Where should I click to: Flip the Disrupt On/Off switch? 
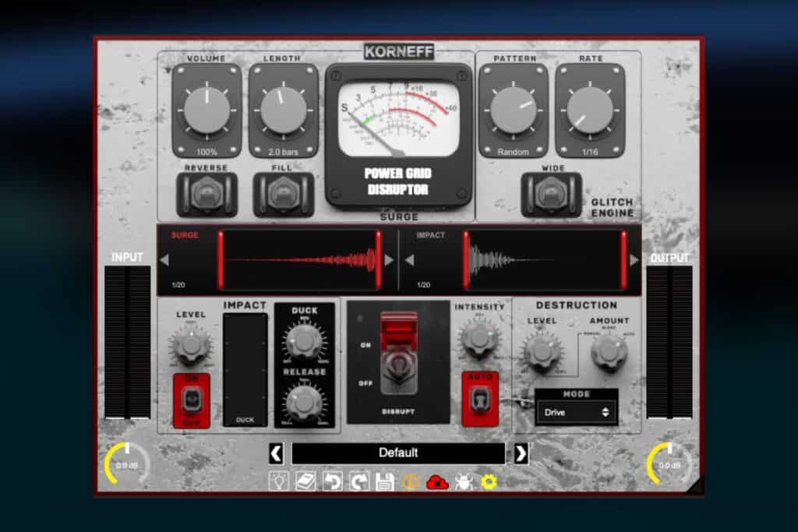(399, 354)
